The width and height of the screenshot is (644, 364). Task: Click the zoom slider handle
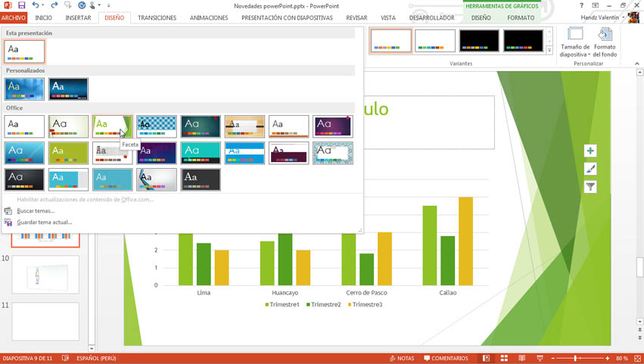tap(576, 358)
